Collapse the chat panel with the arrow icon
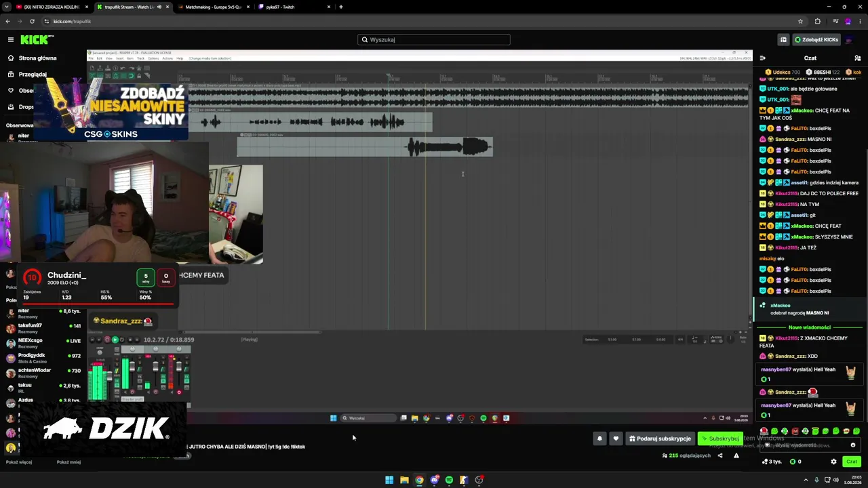The height and width of the screenshot is (488, 868). pos(762,58)
